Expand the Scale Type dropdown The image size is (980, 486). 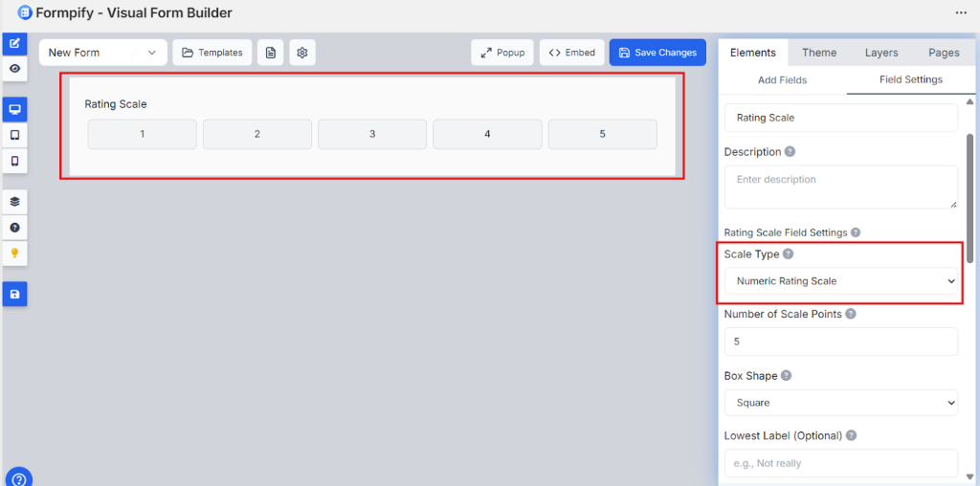pos(840,281)
